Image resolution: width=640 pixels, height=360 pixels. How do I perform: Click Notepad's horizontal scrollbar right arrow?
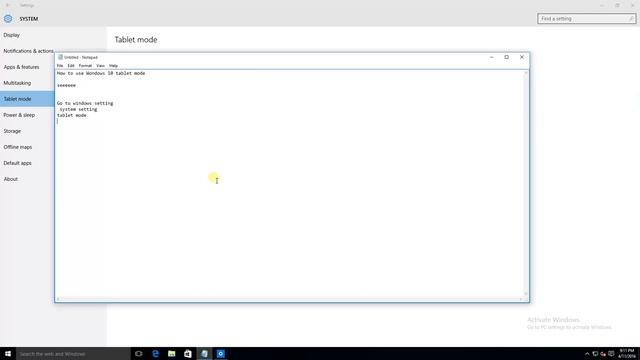tap(520, 299)
